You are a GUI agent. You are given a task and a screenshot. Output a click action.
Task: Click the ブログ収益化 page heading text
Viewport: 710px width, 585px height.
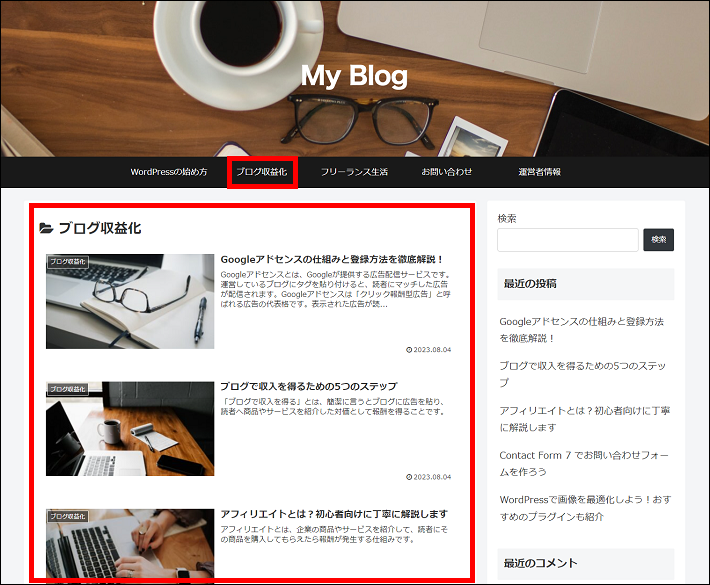click(100, 228)
